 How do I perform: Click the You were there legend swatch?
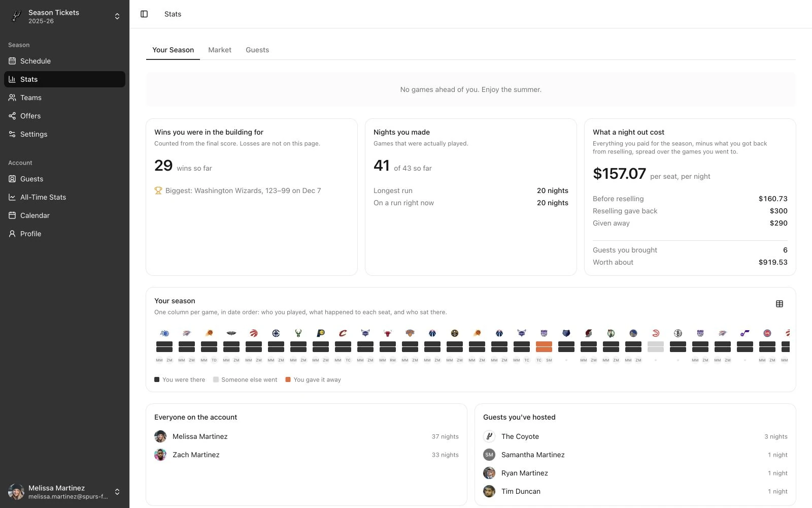[x=157, y=379]
